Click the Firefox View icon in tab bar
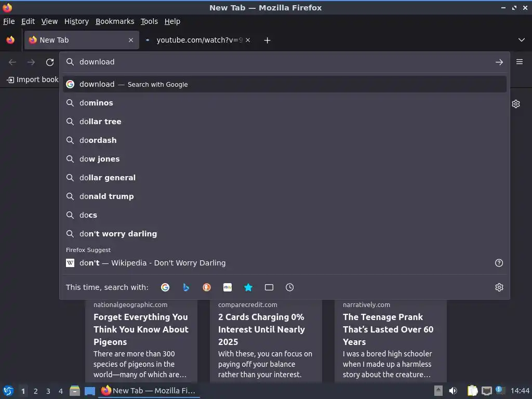Image resolution: width=532 pixels, height=399 pixels. (10, 40)
